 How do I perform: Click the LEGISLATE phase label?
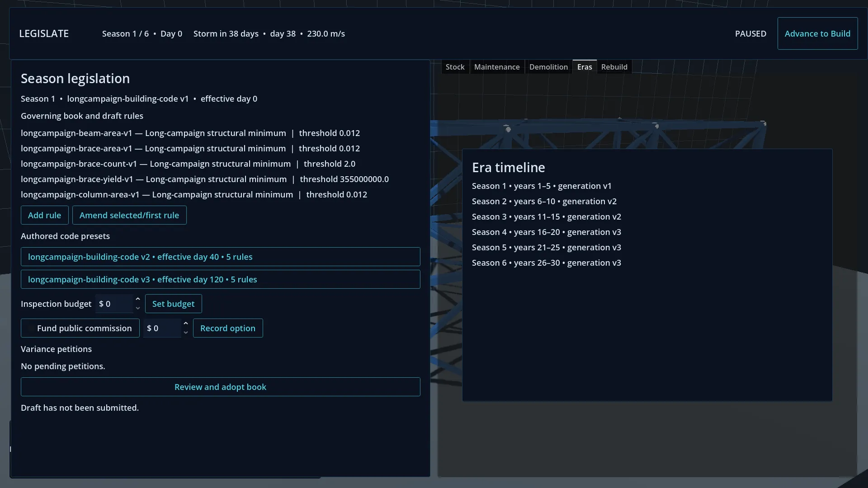click(44, 33)
